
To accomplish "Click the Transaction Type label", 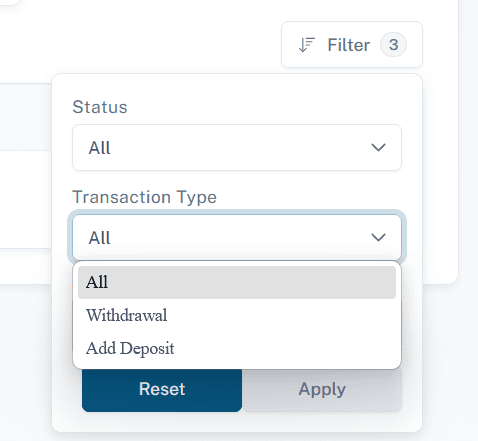I will pyautogui.click(x=145, y=197).
